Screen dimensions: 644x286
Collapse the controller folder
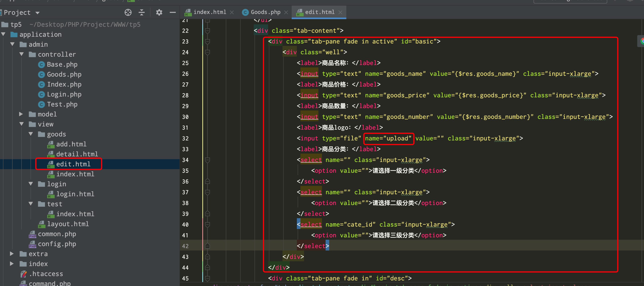point(22,54)
